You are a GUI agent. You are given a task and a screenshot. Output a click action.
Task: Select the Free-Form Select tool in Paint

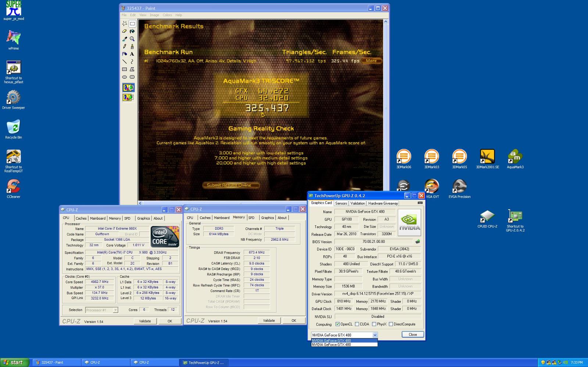point(125,24)
